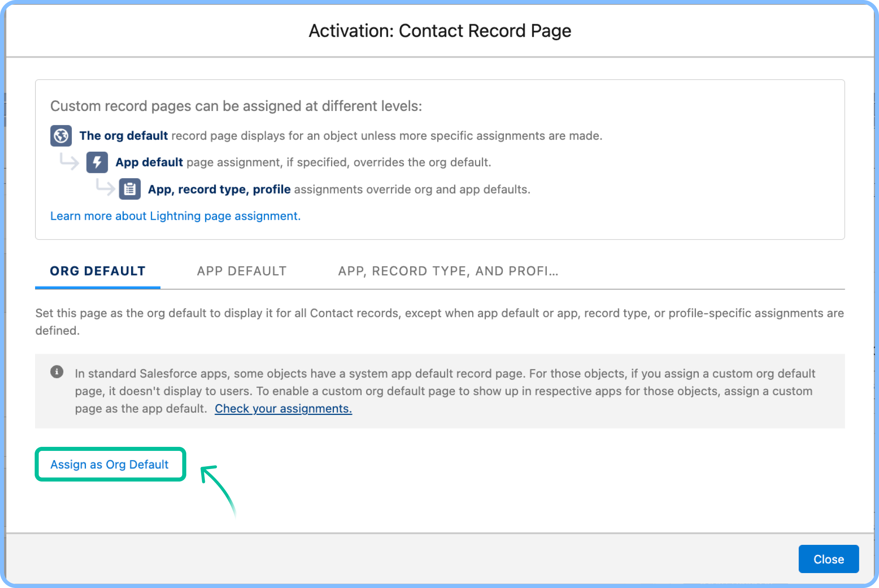Click the globe org default icon
This screenshot has width=879, height=588.
point(61,136)
